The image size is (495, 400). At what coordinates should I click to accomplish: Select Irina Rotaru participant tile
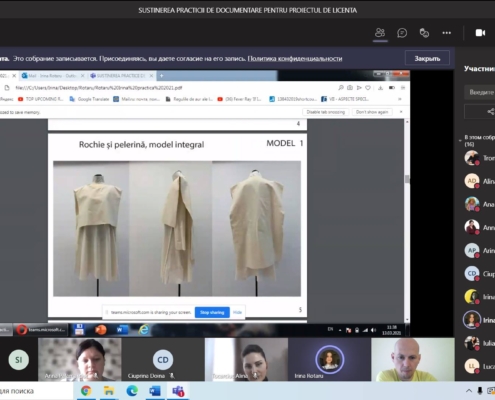[x=329, y=360]
